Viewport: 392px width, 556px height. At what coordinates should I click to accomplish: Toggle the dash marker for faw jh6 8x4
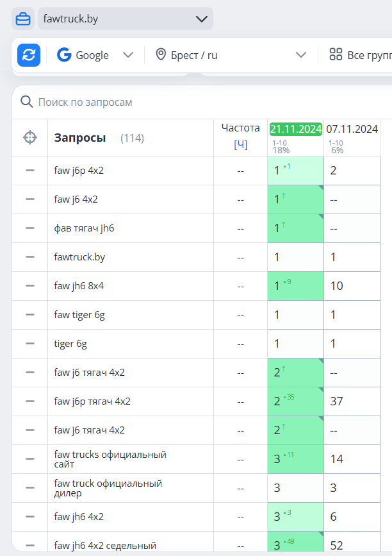click(30, 286)
